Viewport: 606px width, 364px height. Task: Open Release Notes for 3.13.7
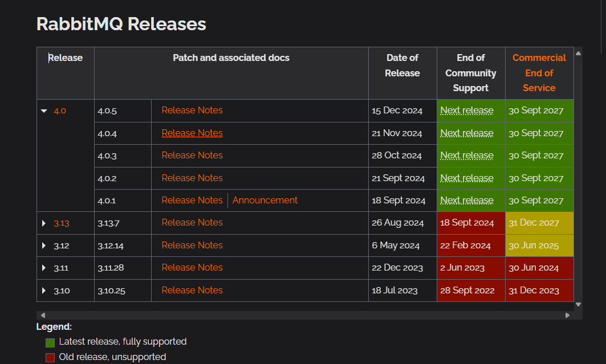pos(192,223)
